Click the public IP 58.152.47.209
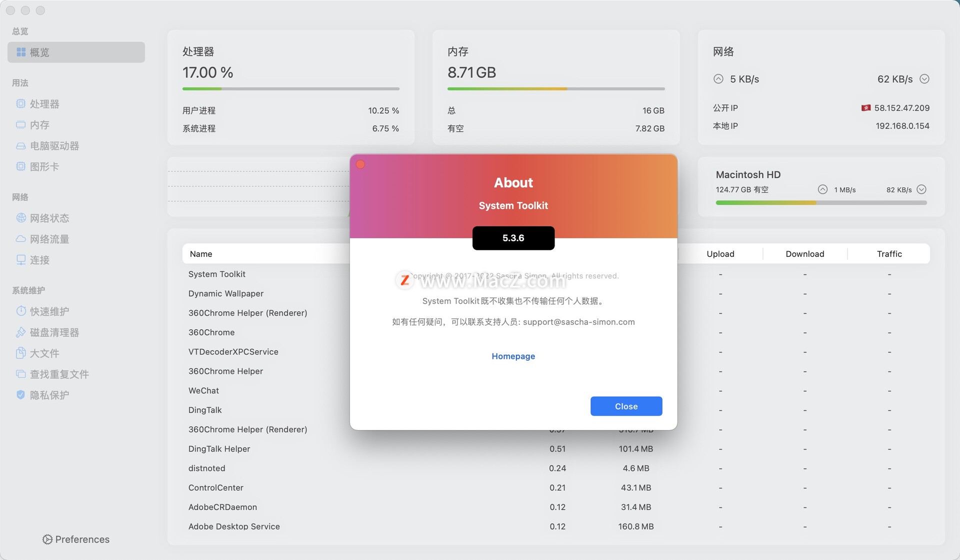This screenshot has height=560, width=960. (901, 108)
